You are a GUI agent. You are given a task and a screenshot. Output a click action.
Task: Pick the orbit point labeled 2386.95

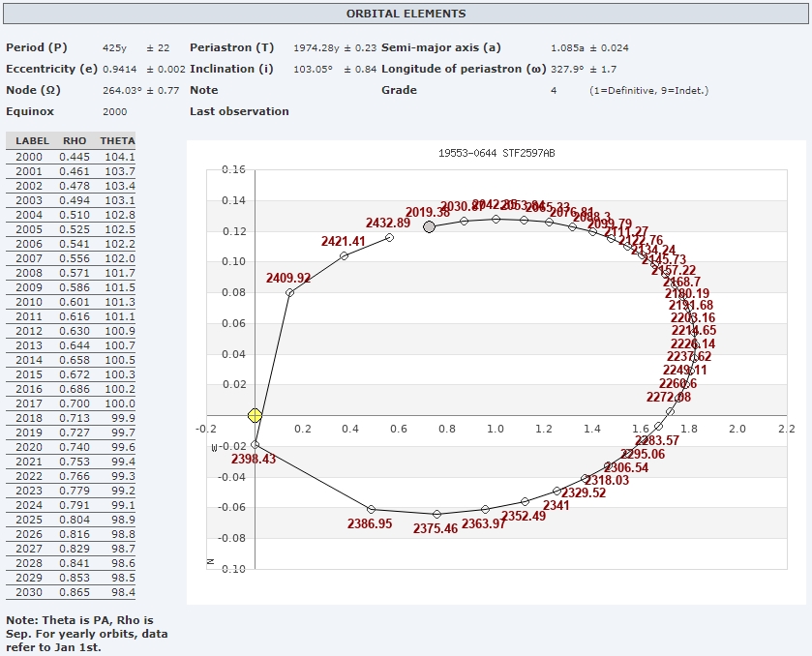(x=372, y=509)
